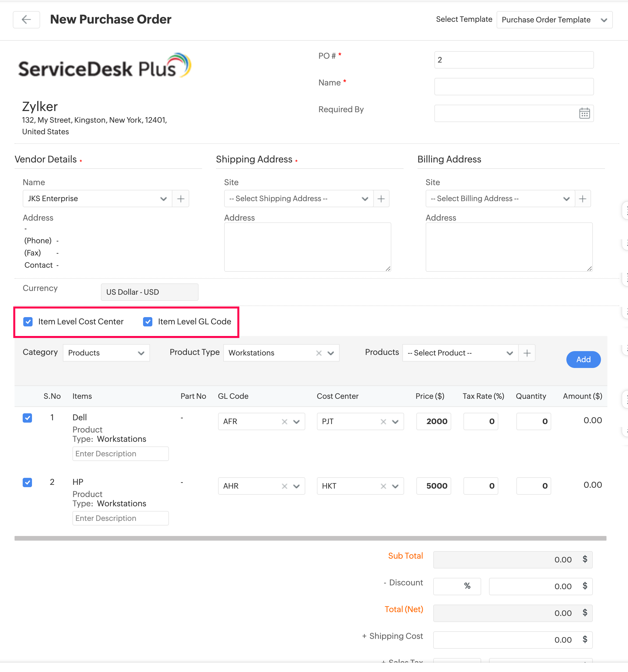Image resolution: width=628 pixels, height=672 pixels.
Task: Toggle Item Level GL Code checkbox
Action: coord(148,322)
